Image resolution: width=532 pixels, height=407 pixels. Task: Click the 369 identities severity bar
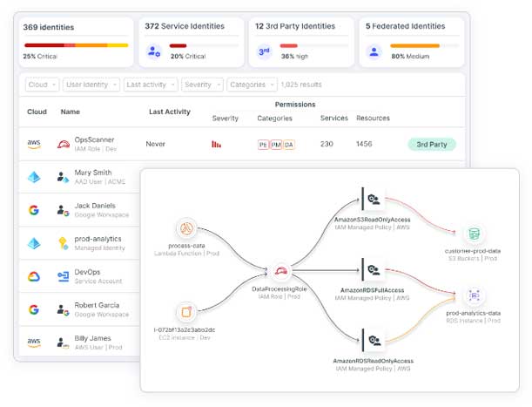(x=76, y=44)
